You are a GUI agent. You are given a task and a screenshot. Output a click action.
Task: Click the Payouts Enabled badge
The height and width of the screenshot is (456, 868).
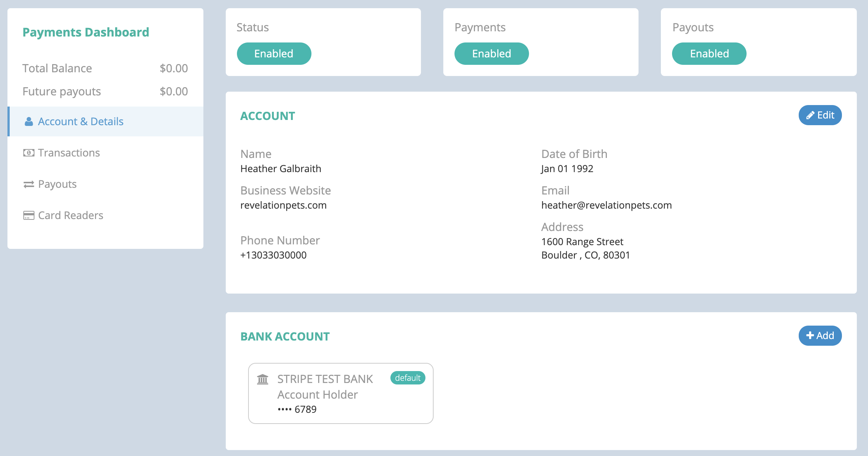click(x=709, y=54)
